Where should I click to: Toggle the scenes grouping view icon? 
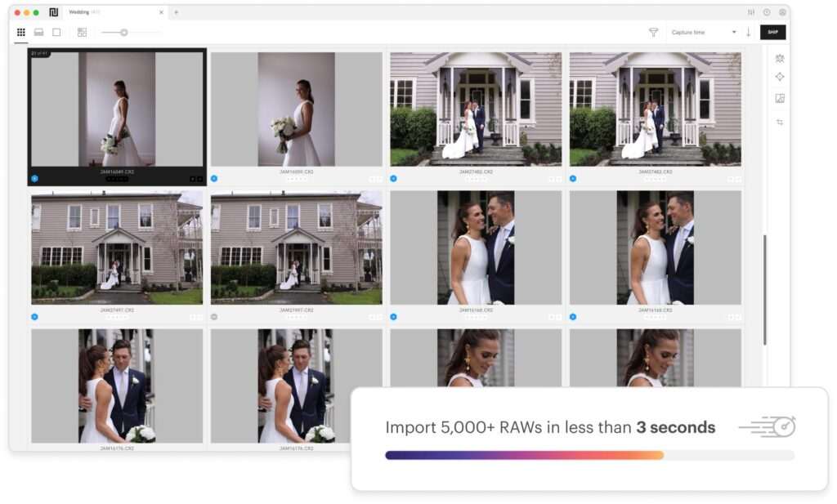(x=82, y=33)
